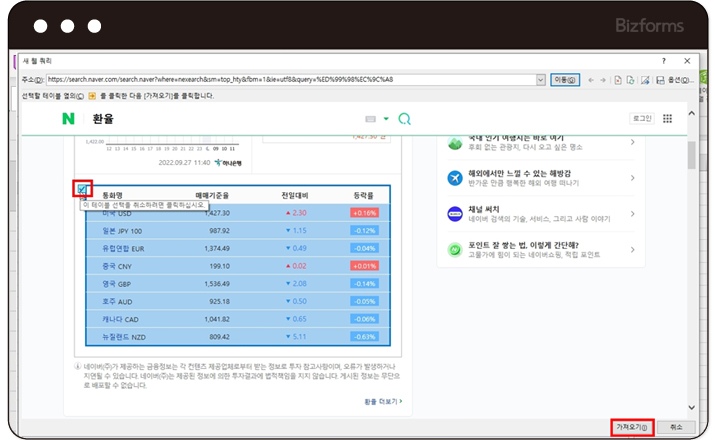Image resolution: width=715 pixels, height=440 pixels.
Task: Uncheck the exchange rate table selection checkbox
Action: [82, 188]
